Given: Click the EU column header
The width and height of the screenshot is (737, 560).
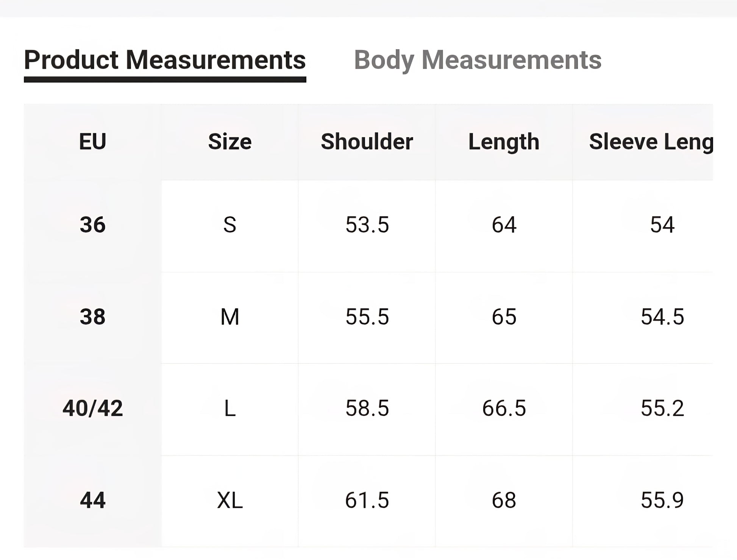Looking at the screenshot, I should pyautogui.click(x=92, y=142).
